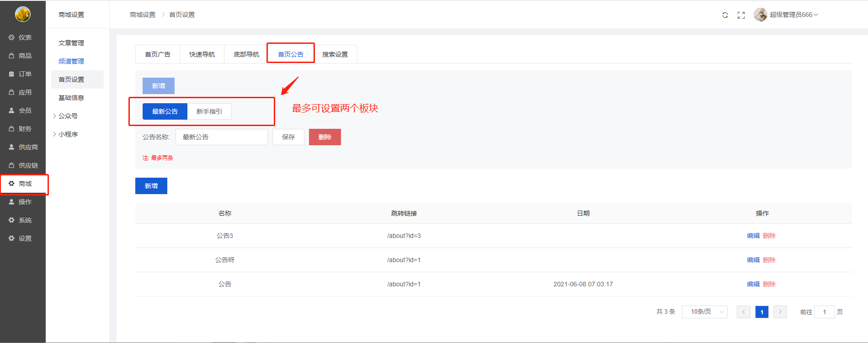Open the 超级管理员666 user dropdown
The width and height of the screenshot is (868, 343).
click(x=793, y=15)
